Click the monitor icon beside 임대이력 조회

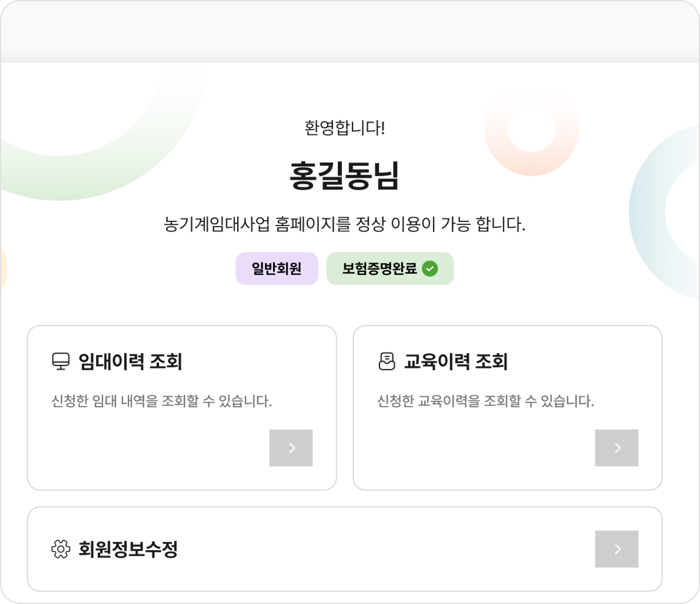[x=61, y=361]
